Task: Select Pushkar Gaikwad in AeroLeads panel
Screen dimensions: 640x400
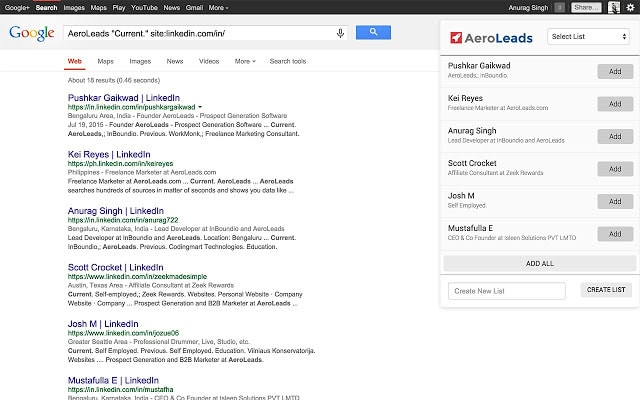Action: click(x=479, y=66)
